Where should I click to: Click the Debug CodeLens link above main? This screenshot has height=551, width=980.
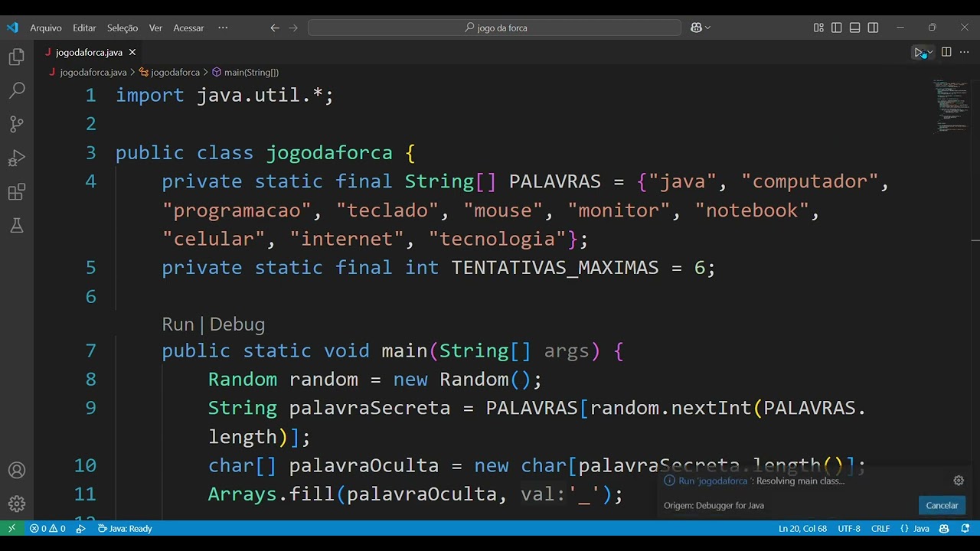click(237, 324)
